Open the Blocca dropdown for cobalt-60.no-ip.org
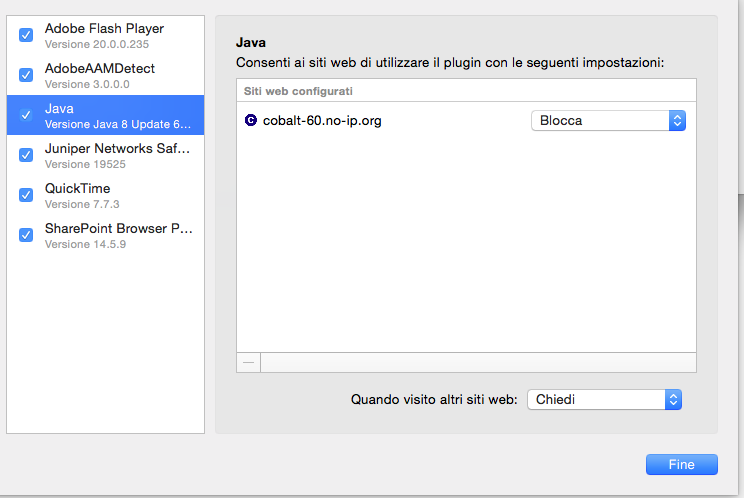Image resolution: width=744 pixels, height=498 pixels. 608,120
